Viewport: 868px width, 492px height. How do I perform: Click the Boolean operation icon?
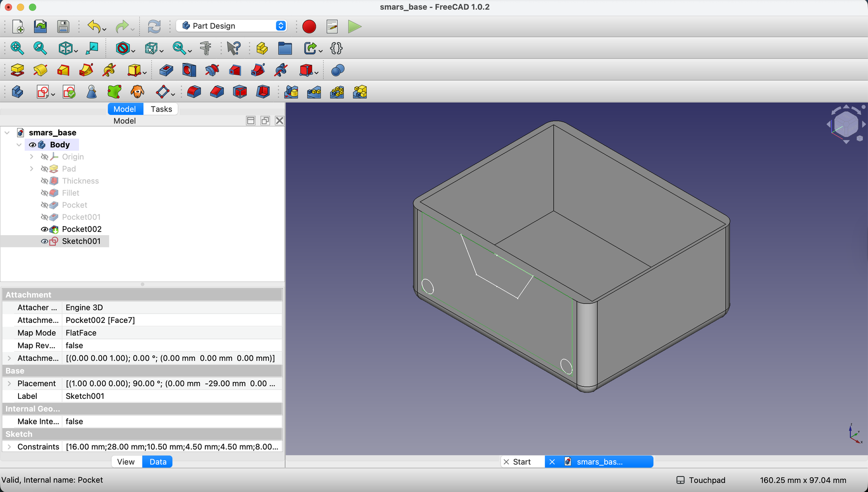(338, 70)
